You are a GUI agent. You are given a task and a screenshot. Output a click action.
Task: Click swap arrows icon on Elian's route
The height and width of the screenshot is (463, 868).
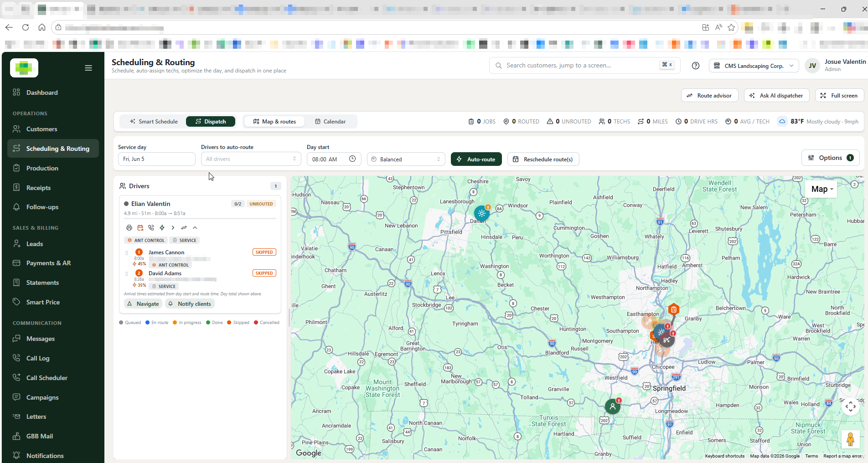184,227
